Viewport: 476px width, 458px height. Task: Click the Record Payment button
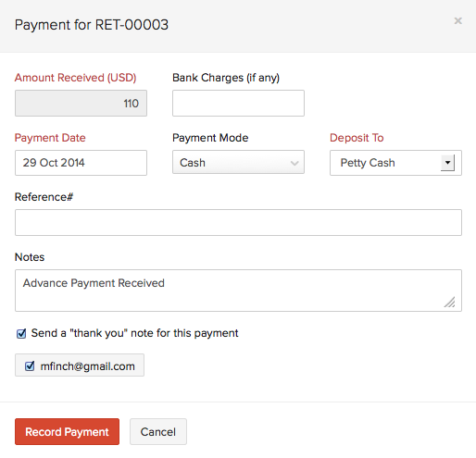67,431
